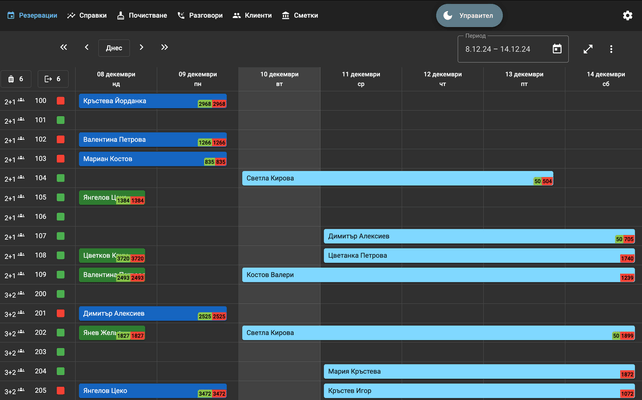The width and height of the screenshot is (642, 400).
Task: Jump back with the double left chevron
Action: point(64,47)
